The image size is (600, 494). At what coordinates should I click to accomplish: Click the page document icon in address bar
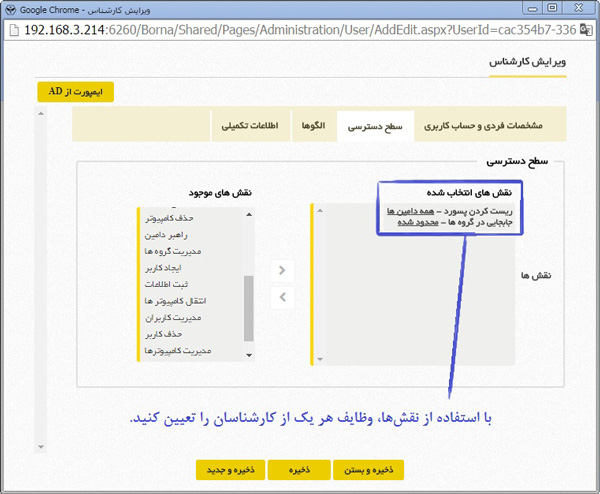(x=14, y=30)
